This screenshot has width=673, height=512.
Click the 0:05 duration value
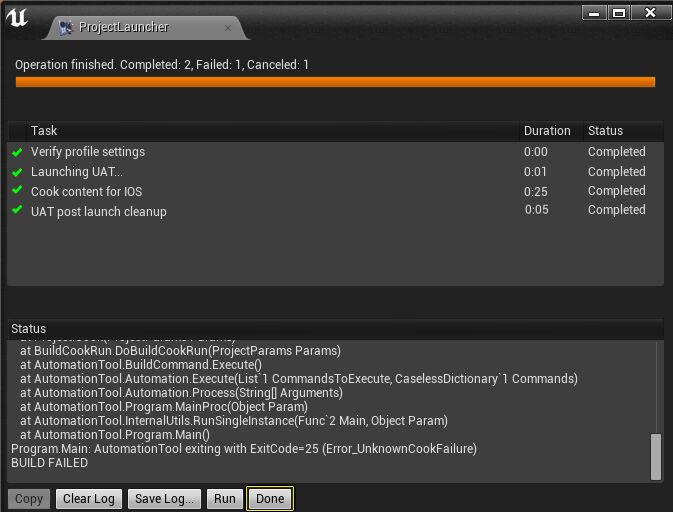tap(536, 210)
